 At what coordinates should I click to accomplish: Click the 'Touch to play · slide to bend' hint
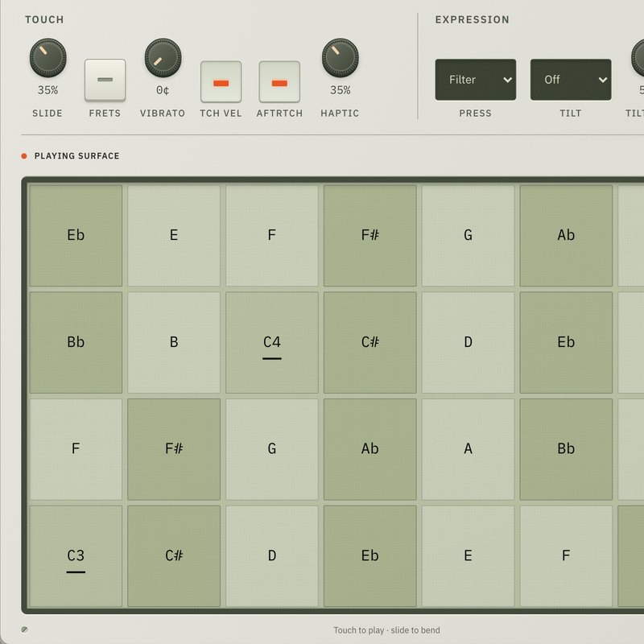386,630
